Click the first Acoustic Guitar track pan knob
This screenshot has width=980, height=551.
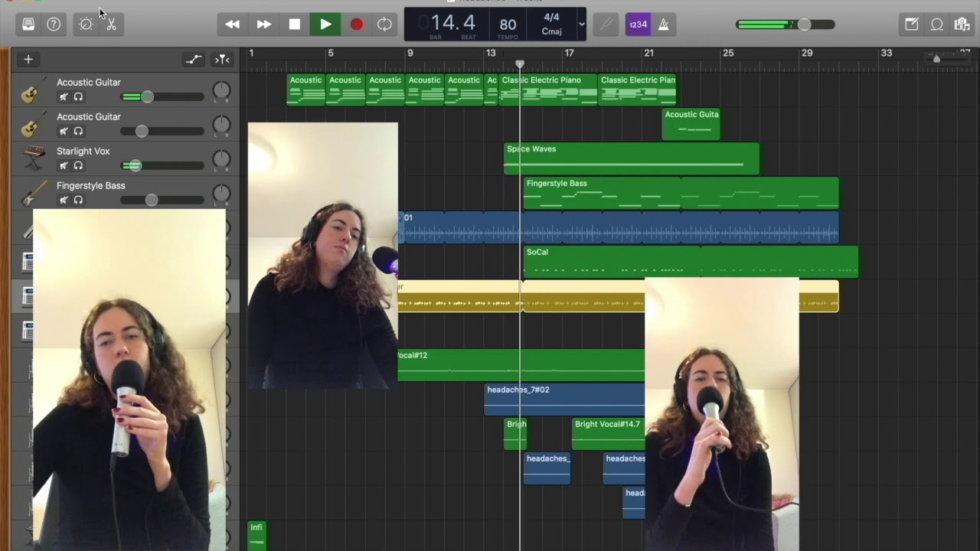221,90
